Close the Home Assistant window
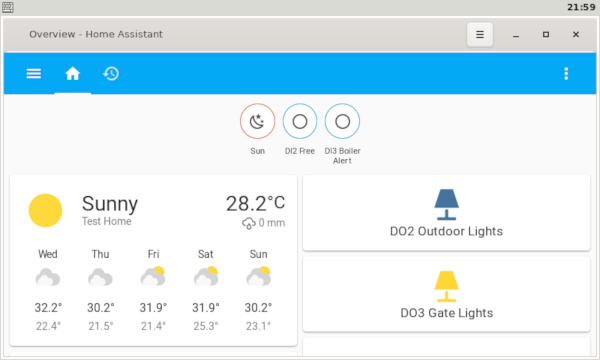 [576, 34]
